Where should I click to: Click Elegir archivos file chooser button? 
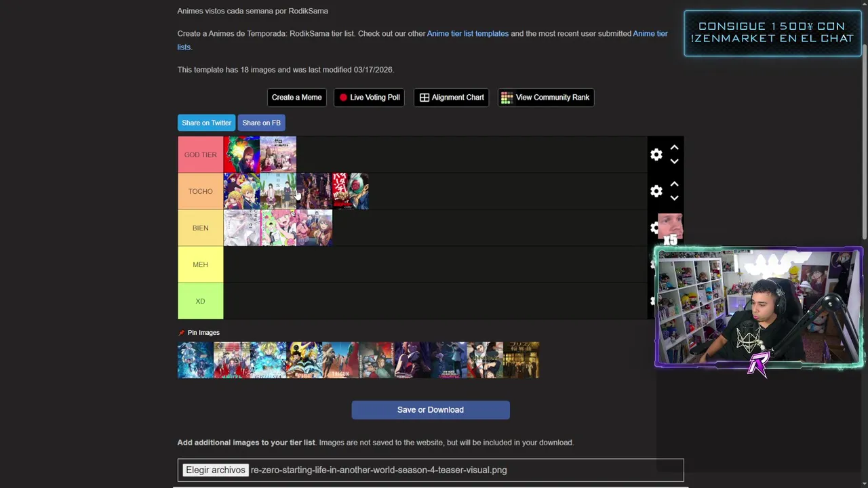(215, 470)
